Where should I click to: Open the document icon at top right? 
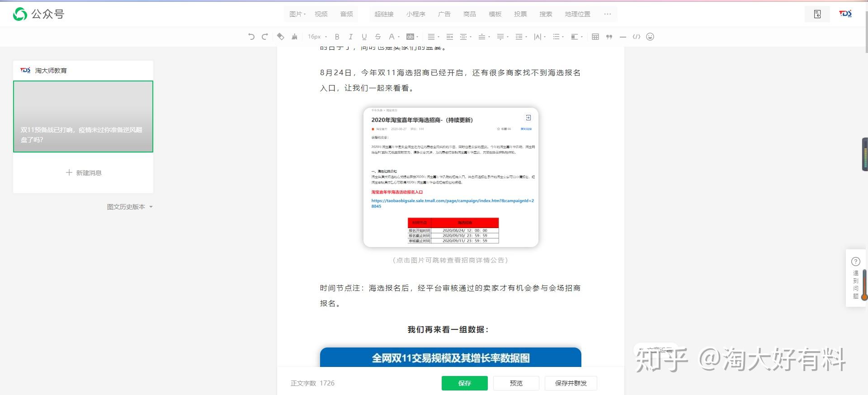[817, 14]
